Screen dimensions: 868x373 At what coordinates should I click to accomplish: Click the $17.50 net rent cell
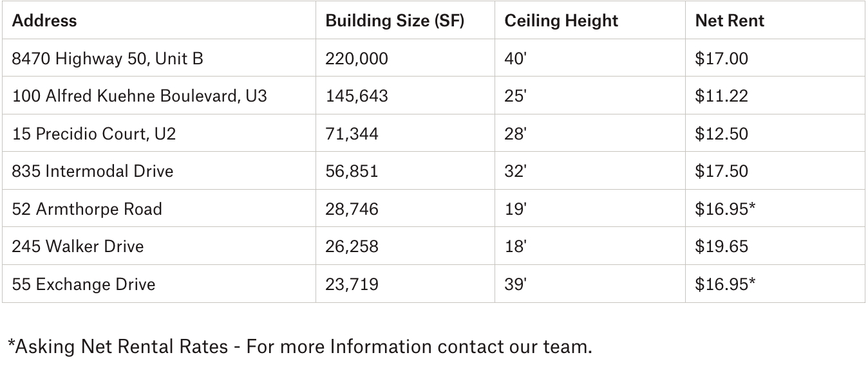721,171
